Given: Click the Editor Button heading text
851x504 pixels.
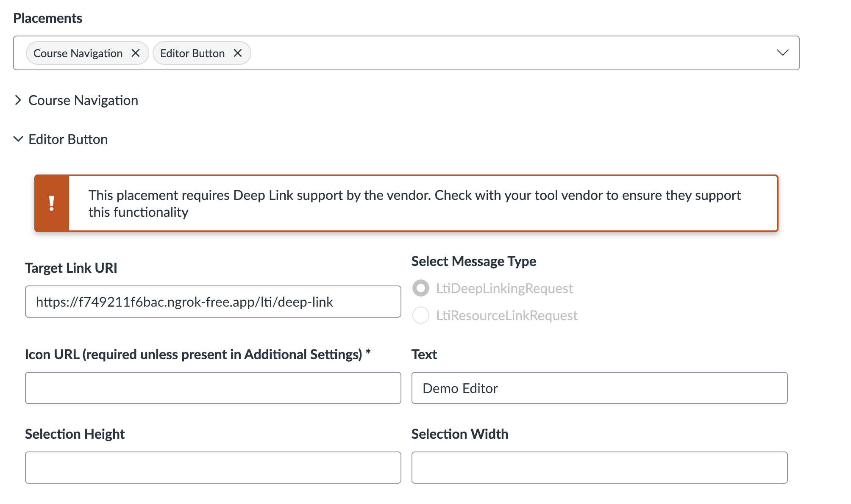Looking at the screenshot, I should [x=68, y=139].
